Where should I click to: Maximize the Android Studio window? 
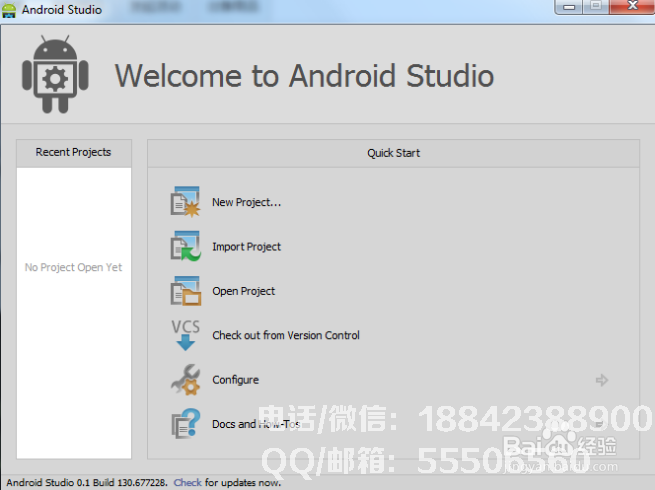[596, 6]
